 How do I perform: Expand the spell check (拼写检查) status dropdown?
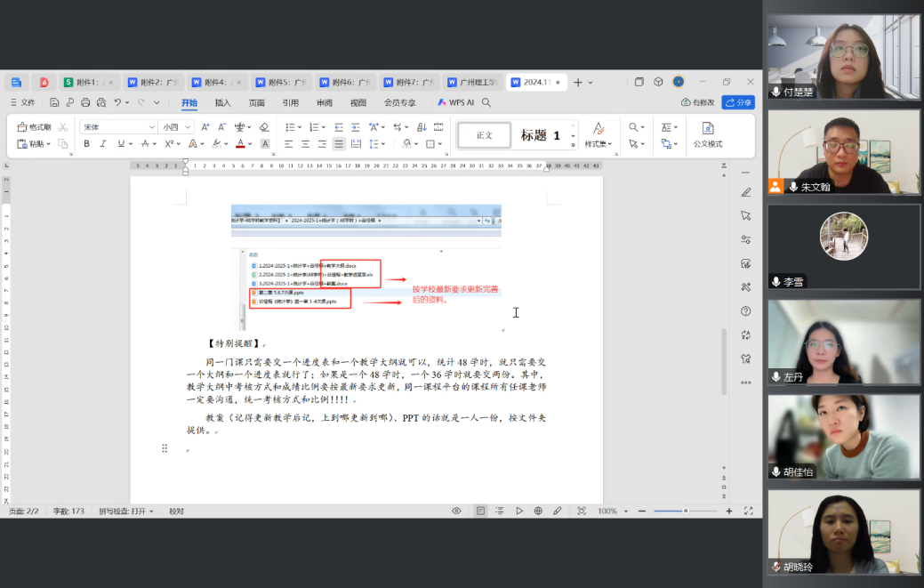tap(125, 511)
